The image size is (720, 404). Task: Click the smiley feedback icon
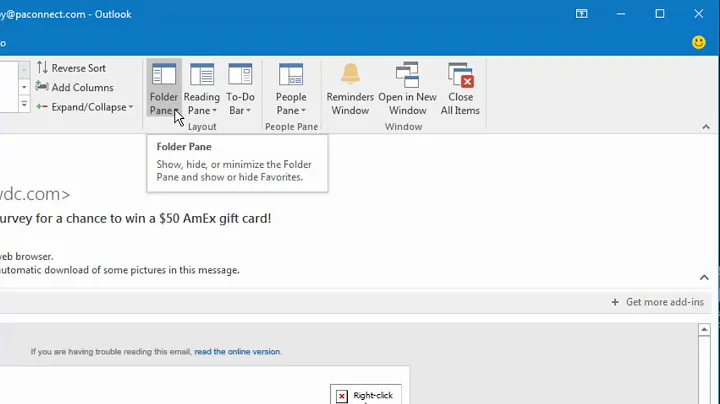pos(698,42)
